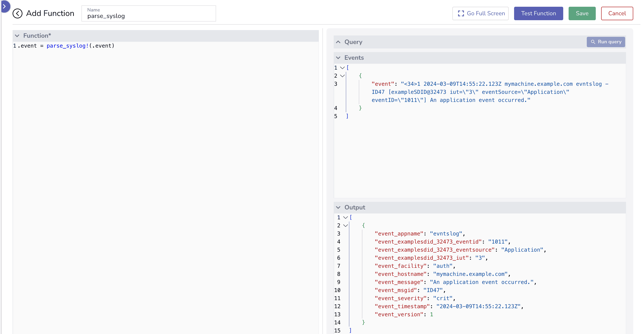
Task: Click the chevron beside the Function header
Action: (17, 36)
